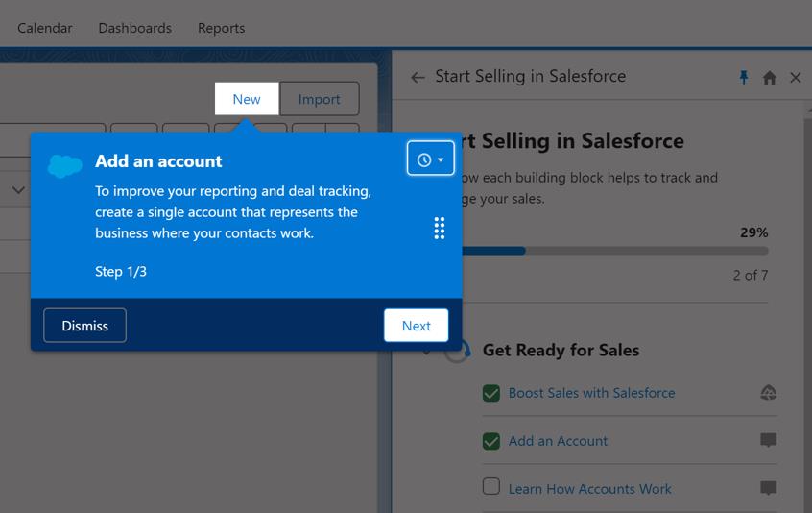812x513 pixels.
Task: Click the pin icon in guidance panel header
Action: (x=744, y=78)
